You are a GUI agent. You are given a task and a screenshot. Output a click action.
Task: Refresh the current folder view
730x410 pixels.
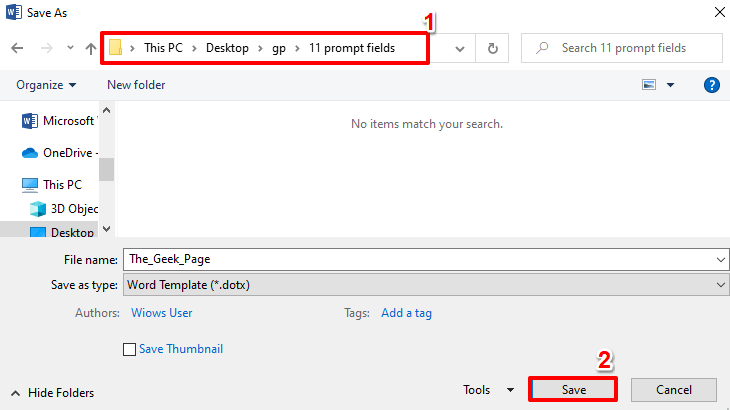point(492,48)
